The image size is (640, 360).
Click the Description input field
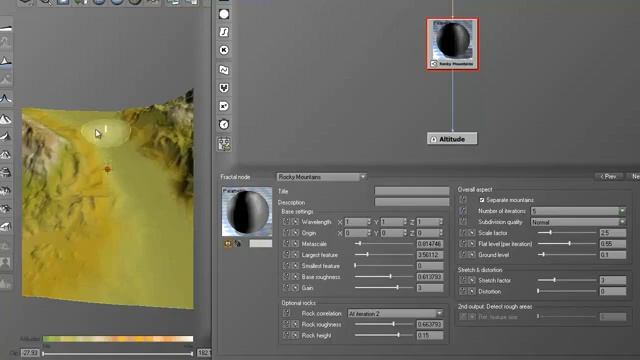(x=412, y=202)
